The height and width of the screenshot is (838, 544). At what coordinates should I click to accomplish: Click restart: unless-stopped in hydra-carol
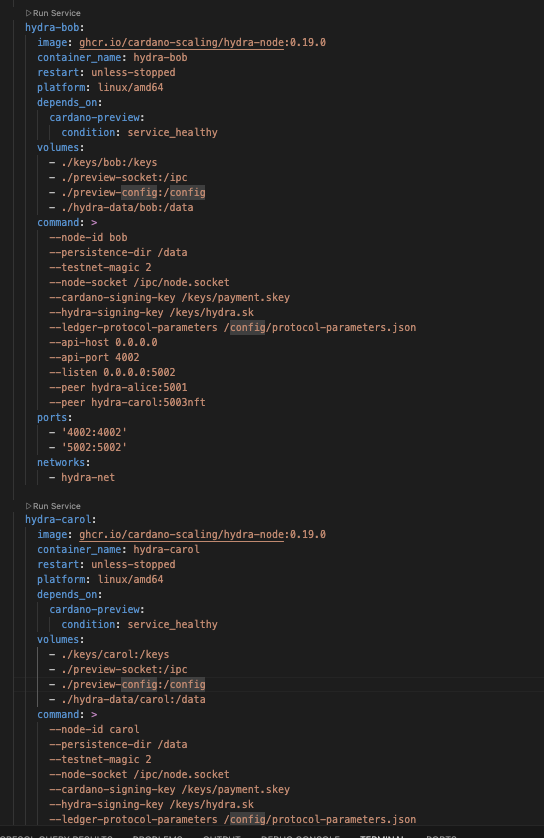coord(106,564)
